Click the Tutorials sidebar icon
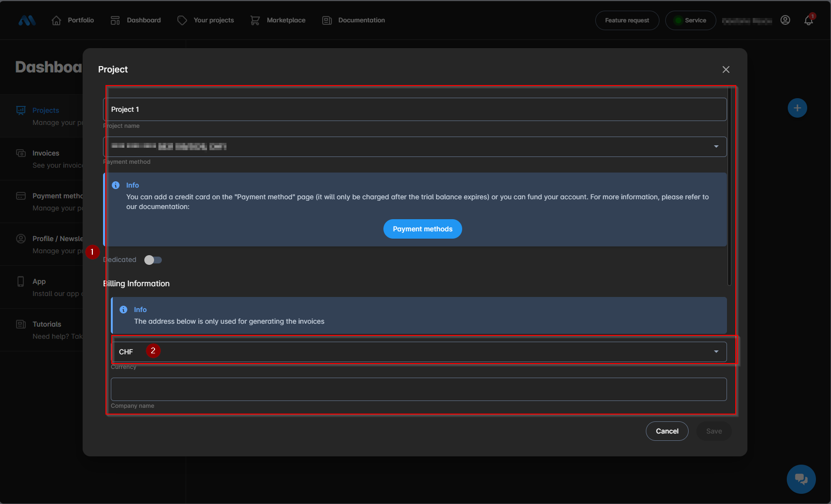The height and width of the screenshot is (504, 831). point(21,324)
